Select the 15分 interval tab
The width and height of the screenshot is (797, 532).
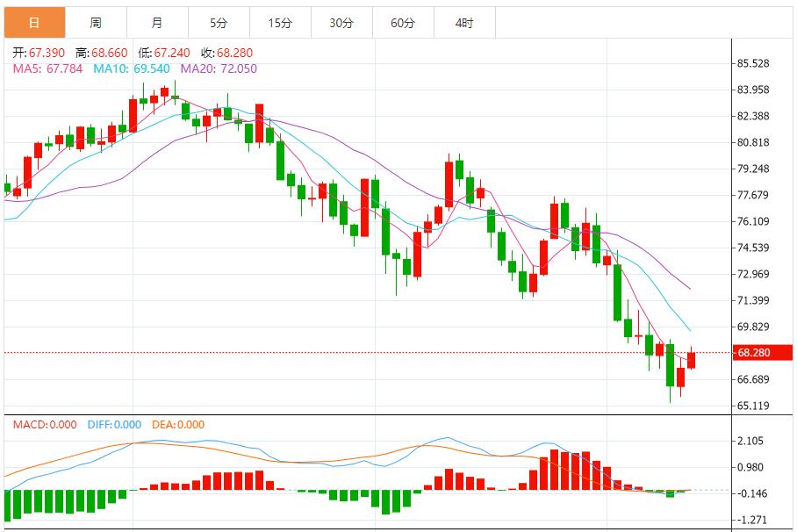tap(280, 22)
